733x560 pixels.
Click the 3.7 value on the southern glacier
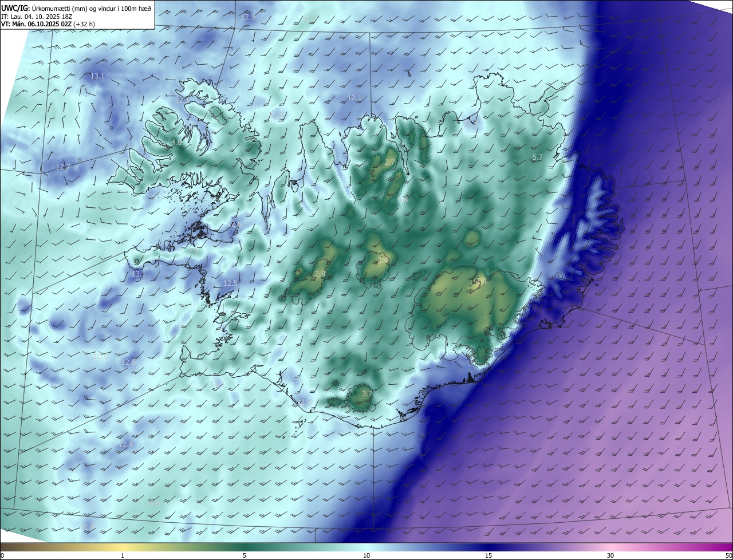pos(367,393)
